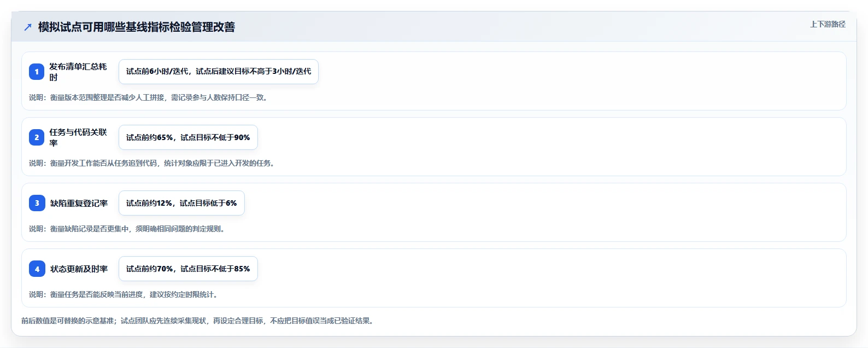Click the note about 衡量任务是否能反映当前进度
The image size is (868, 348).
click(124, 294)
